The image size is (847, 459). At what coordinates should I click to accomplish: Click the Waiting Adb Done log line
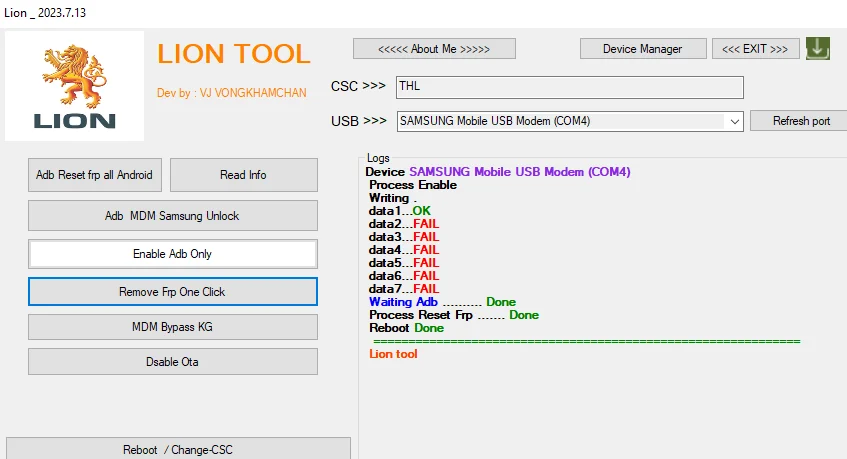tap(442, 302)
